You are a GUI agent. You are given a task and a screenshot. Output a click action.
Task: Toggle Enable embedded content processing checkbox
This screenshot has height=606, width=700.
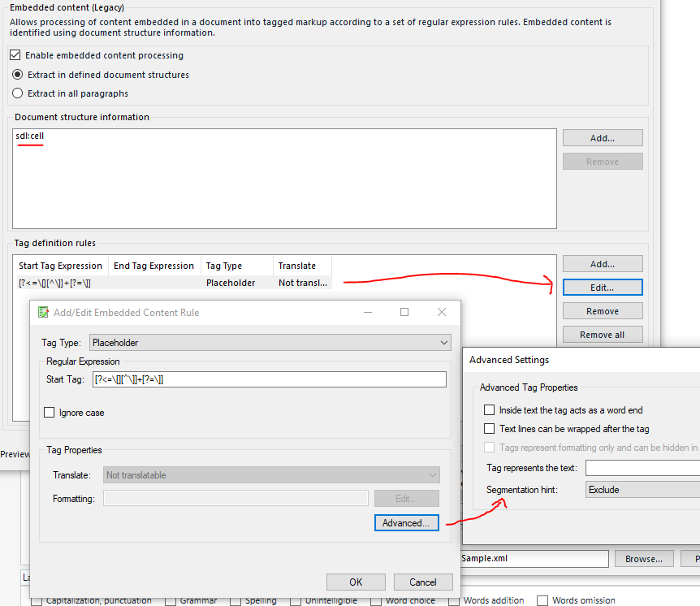pyautogui.click(x=16, y=55)
